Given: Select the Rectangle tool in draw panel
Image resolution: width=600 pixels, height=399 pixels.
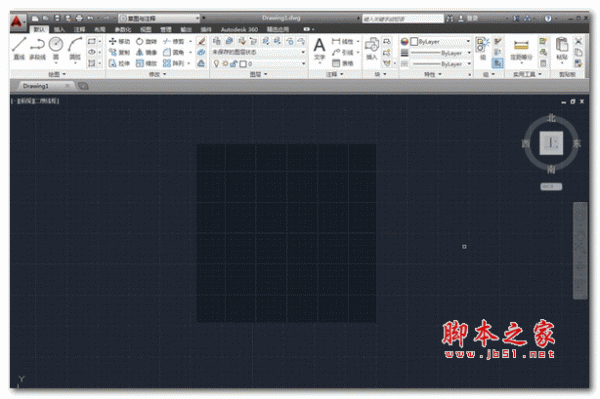Looking at the screenshot, I should tap(91, 41).
